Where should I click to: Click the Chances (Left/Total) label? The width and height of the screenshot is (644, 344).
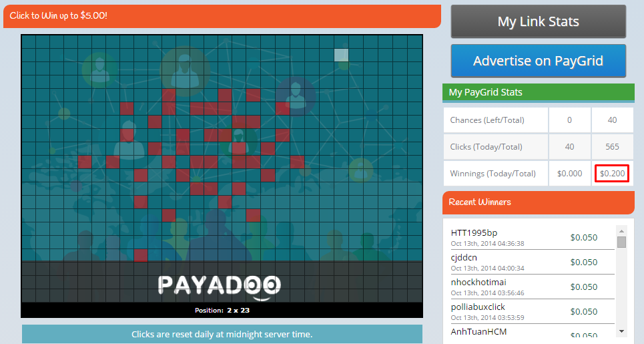click(487, 120)
